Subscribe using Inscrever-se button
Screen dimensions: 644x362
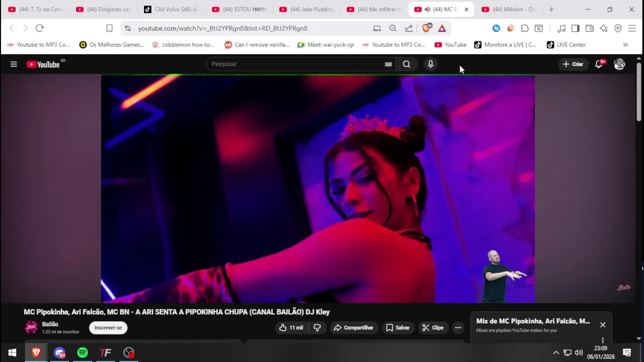pyautogui.click(x=108, y=328)
